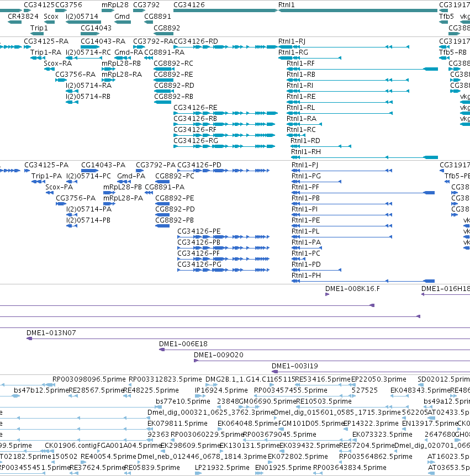Select the mRpL28 gene label
470x476 pixels.
(115, 5)
